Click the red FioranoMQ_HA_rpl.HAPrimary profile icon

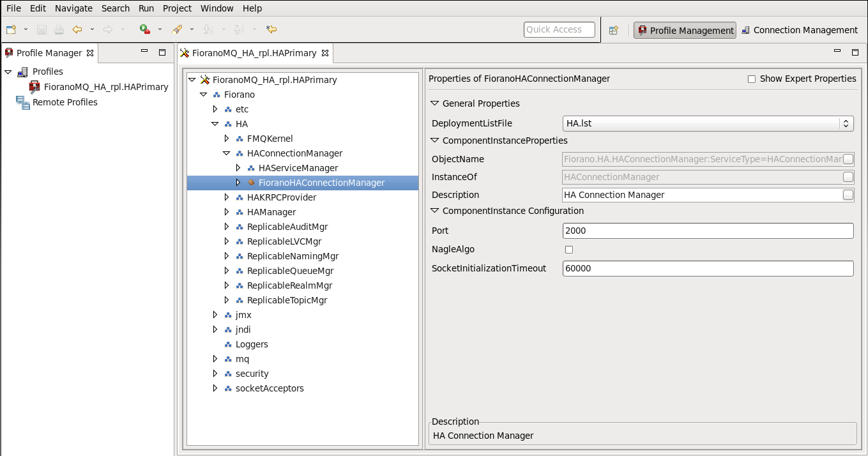point(35,87)
